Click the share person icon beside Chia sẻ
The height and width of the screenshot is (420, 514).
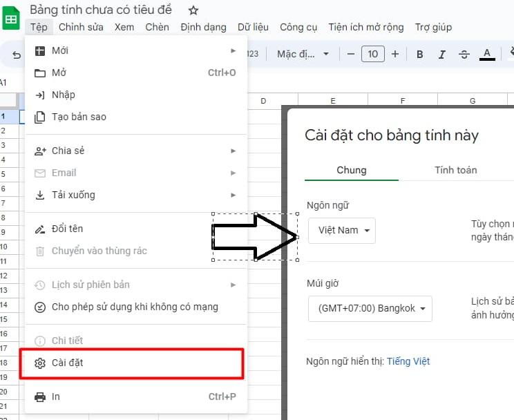tap(40, 151)
